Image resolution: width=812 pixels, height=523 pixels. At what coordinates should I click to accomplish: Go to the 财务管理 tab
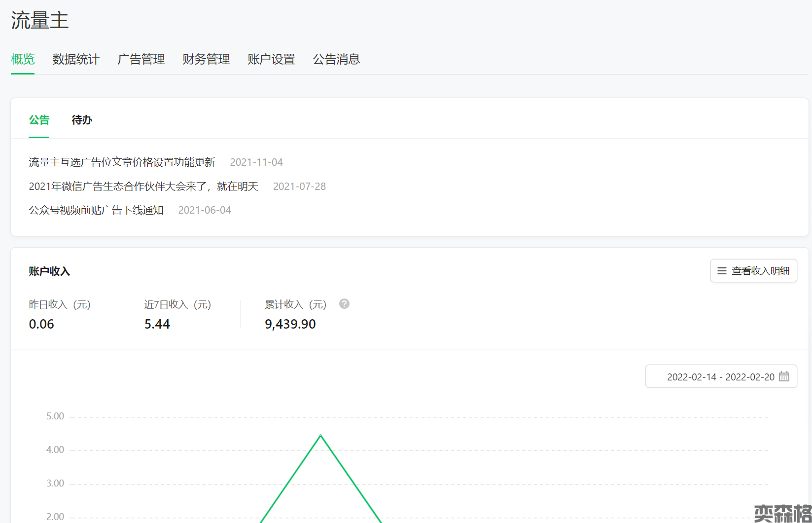tap(206, 59)
